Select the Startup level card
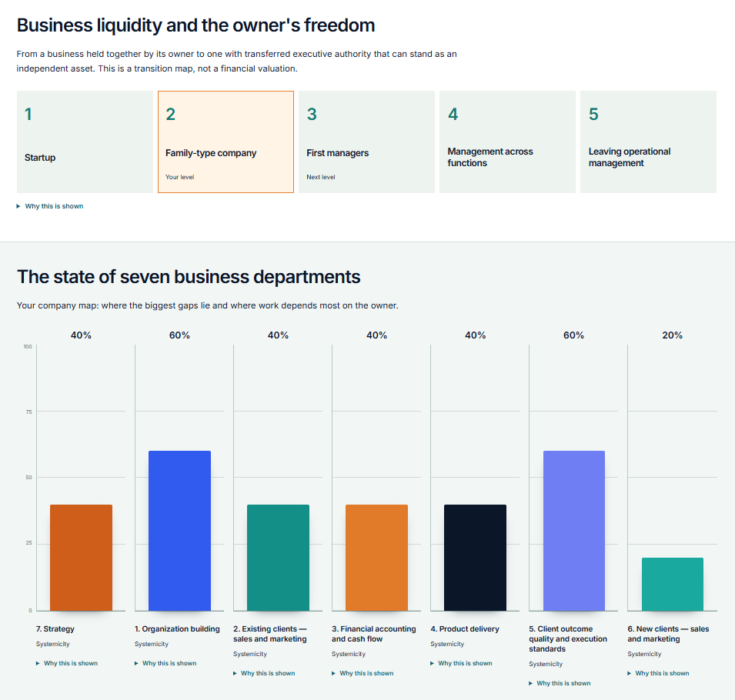The width and height of the screenshot is (735, 700). 85,142
